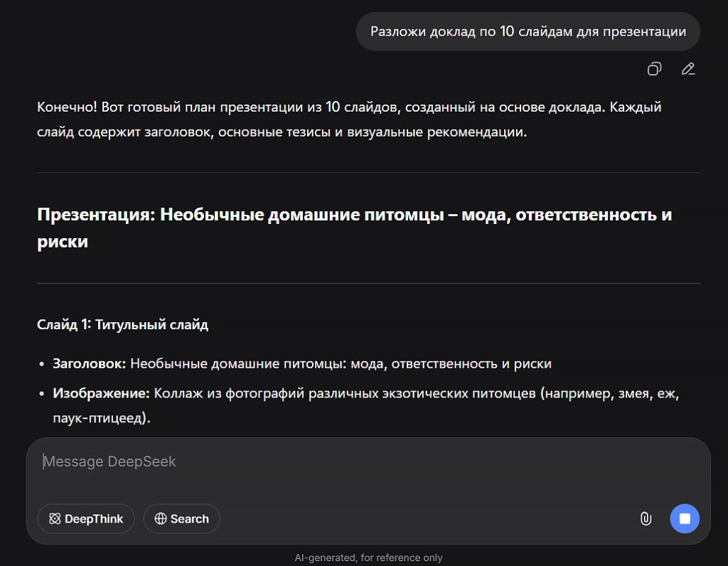Click the AI-generated disclaimer text

click(369, 557)
